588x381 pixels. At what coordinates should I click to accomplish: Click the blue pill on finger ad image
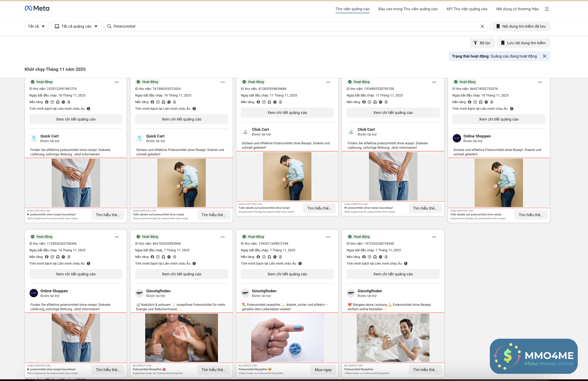(x=298, y=327)
